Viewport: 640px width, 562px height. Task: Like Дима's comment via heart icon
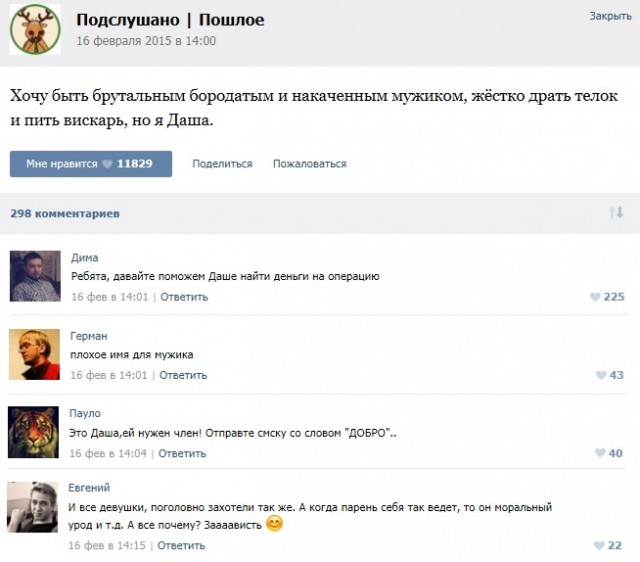(x=595, y=297)
